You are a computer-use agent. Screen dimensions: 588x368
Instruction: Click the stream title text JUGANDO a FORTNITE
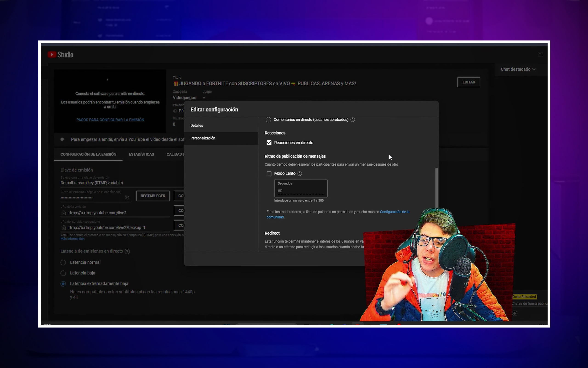click(x=264, y=83)
